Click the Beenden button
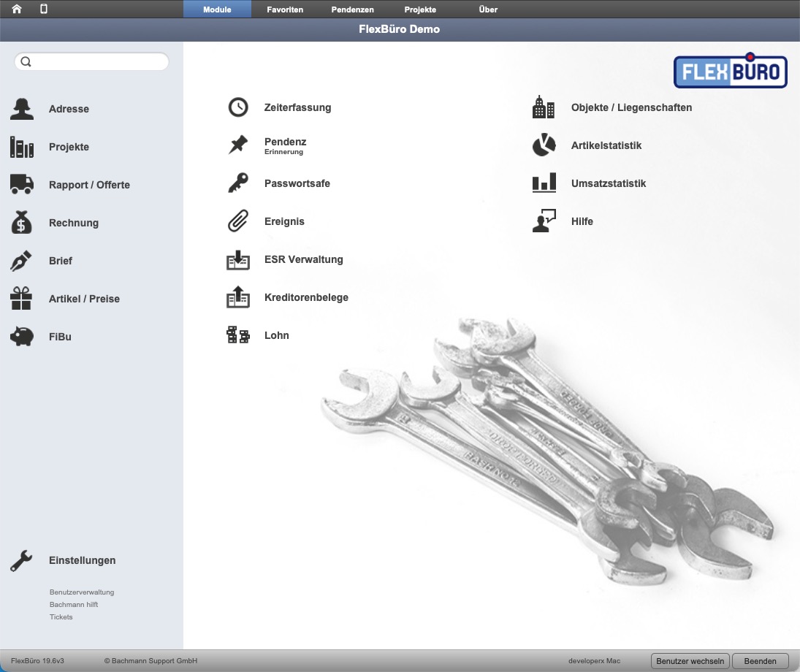This screenshot has height=672, width=800. click(760, 661)
